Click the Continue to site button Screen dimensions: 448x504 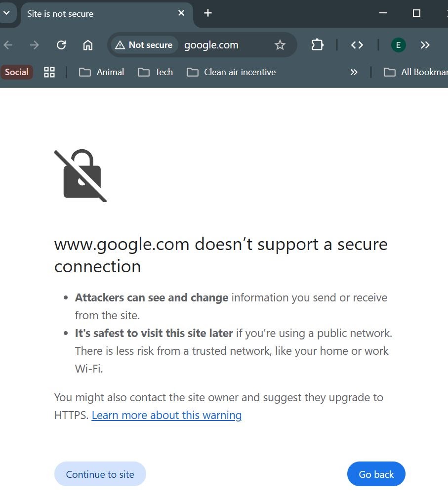click(100, 474)
